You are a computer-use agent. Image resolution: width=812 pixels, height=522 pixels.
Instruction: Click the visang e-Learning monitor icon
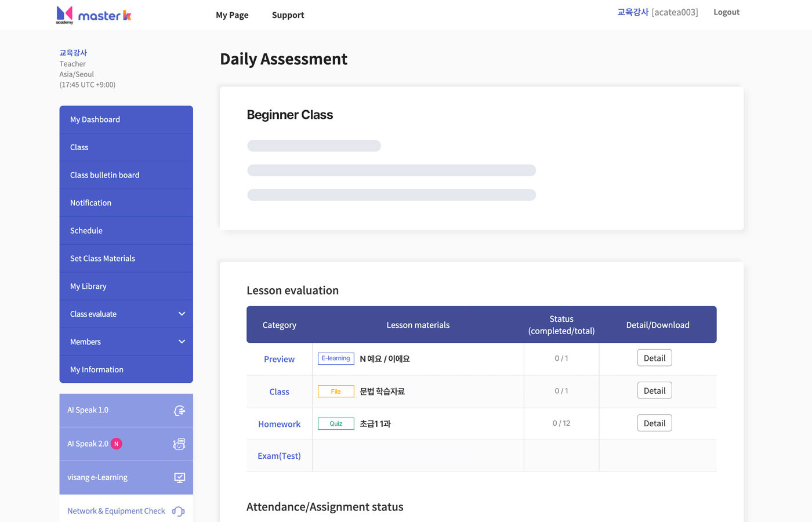[x=179, y=478]
